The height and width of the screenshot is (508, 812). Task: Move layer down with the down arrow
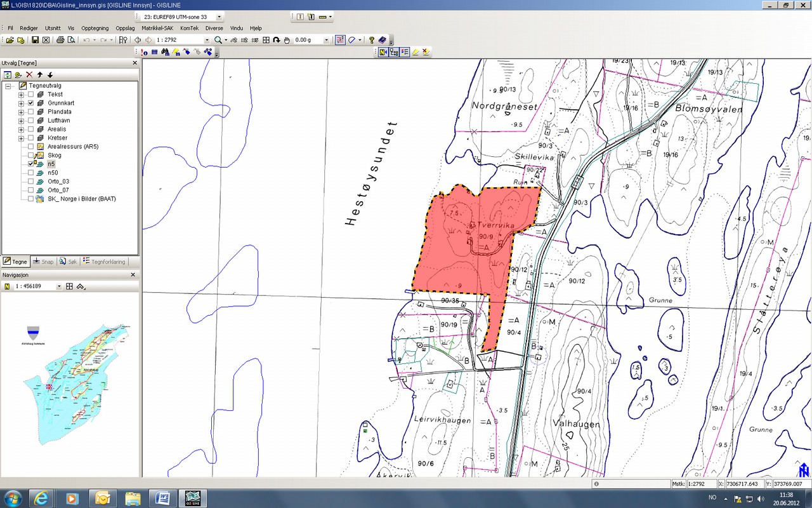[50, 74]
